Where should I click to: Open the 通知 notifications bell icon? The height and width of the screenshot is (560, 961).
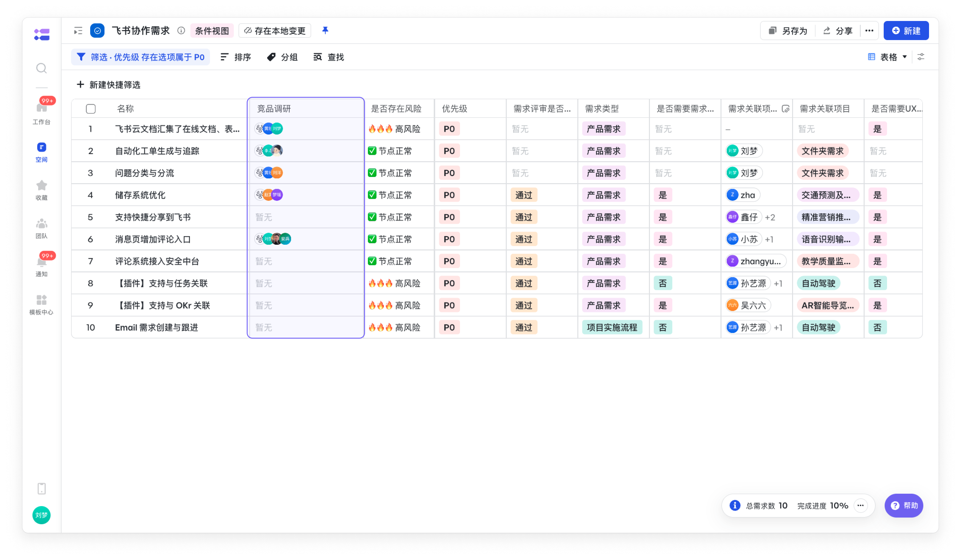[x=42, y=261]
